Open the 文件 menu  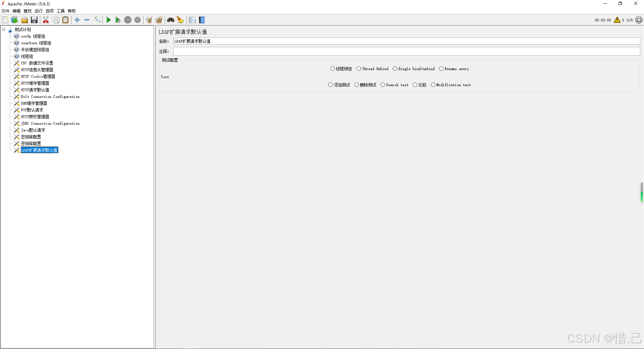(5, 11)
